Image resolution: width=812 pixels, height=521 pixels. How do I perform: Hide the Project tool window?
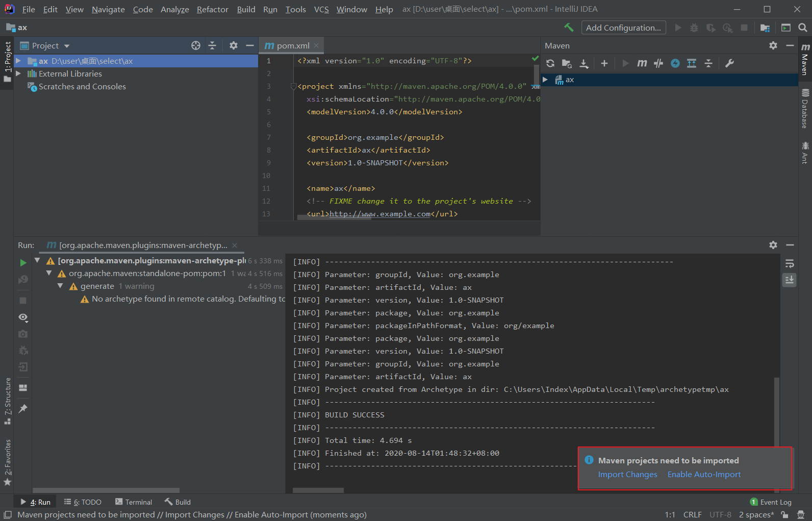[x=250, y=45]
